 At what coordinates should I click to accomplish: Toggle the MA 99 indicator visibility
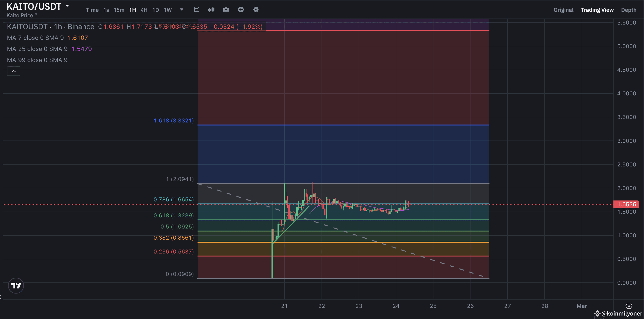37,60
